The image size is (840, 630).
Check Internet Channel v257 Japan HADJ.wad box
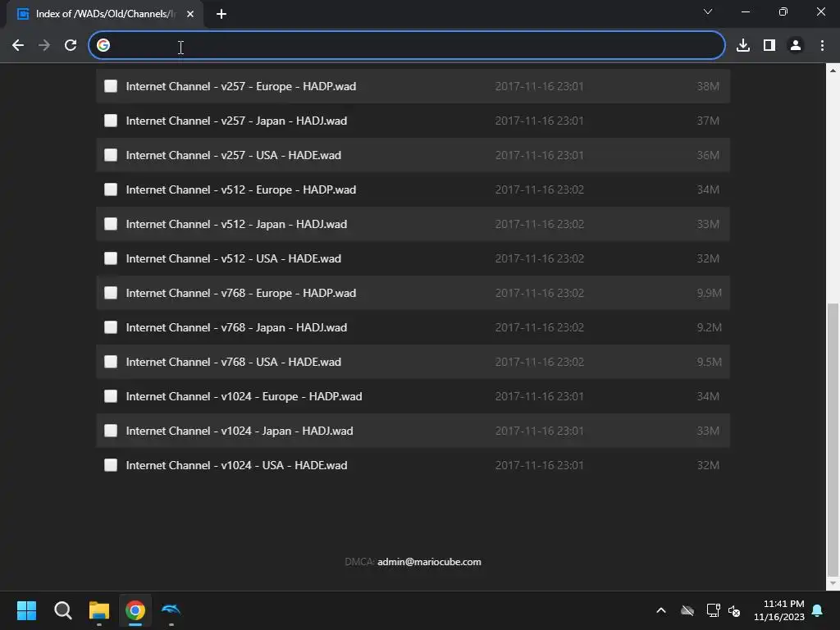[111, 121]
